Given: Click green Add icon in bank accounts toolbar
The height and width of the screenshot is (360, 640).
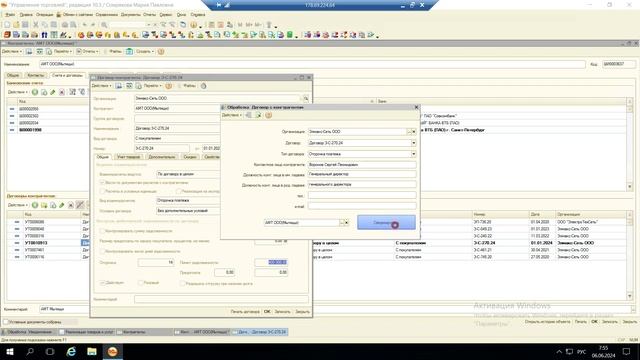Looking at the screenshot, I should [x=35, y=92].
